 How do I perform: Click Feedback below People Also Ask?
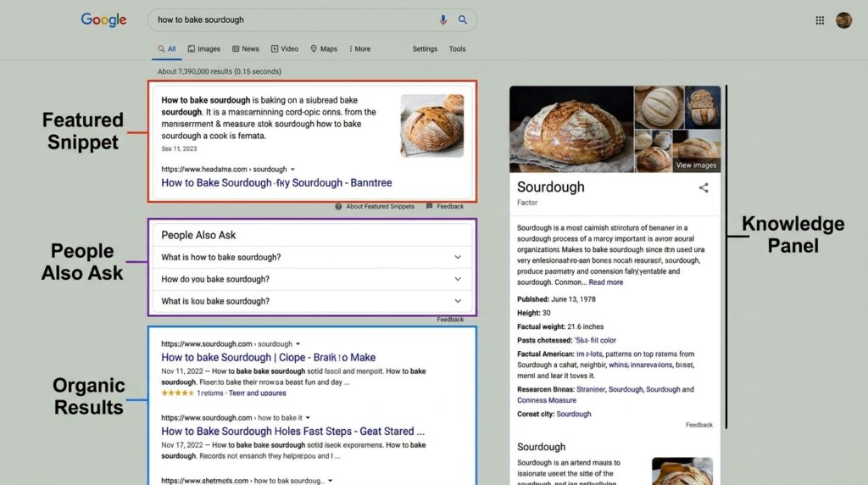pos(450,320)
